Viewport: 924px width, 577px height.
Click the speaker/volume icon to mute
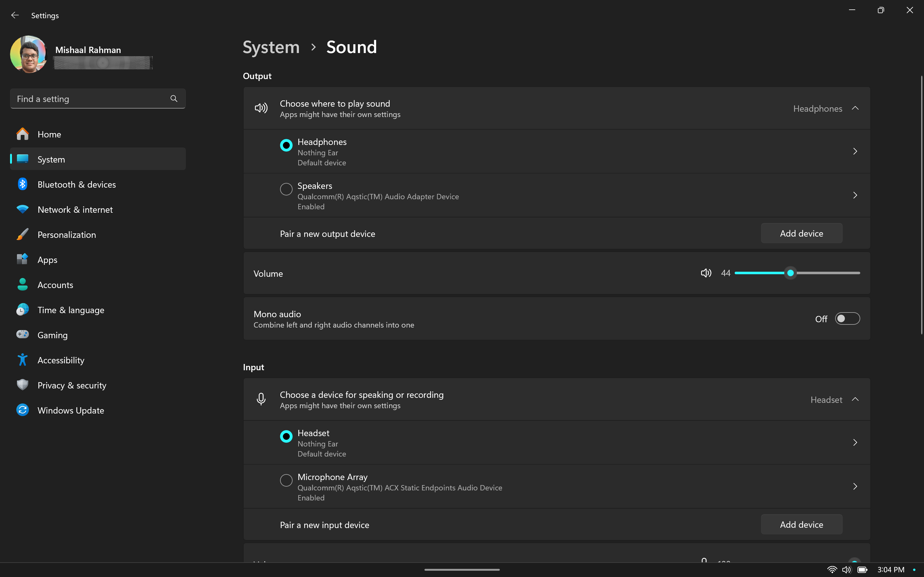(706, 273)
